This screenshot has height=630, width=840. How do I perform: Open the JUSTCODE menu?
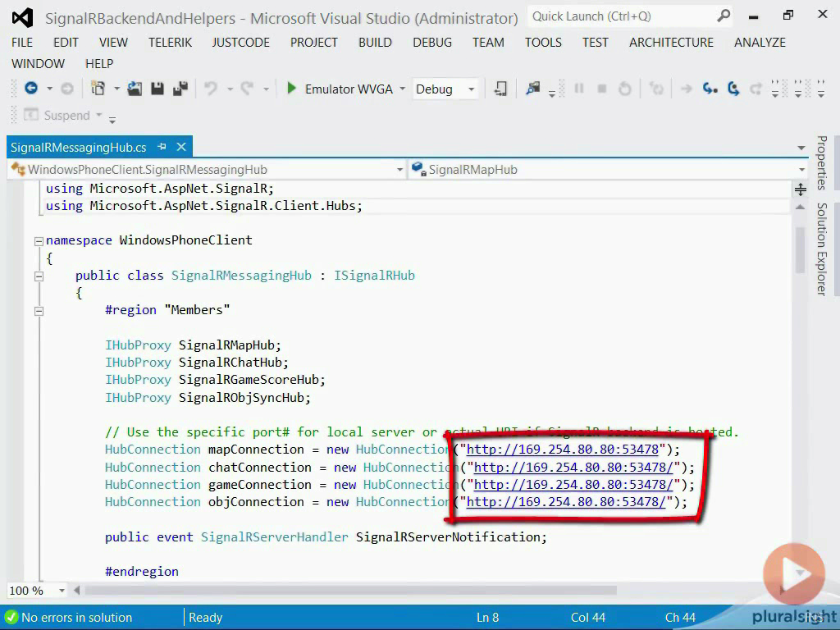point(240,43)
